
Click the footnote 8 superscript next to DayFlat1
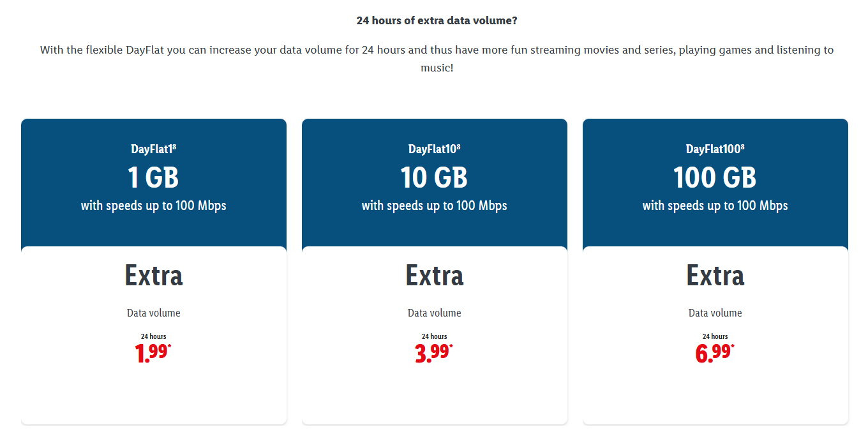(174, 147)
